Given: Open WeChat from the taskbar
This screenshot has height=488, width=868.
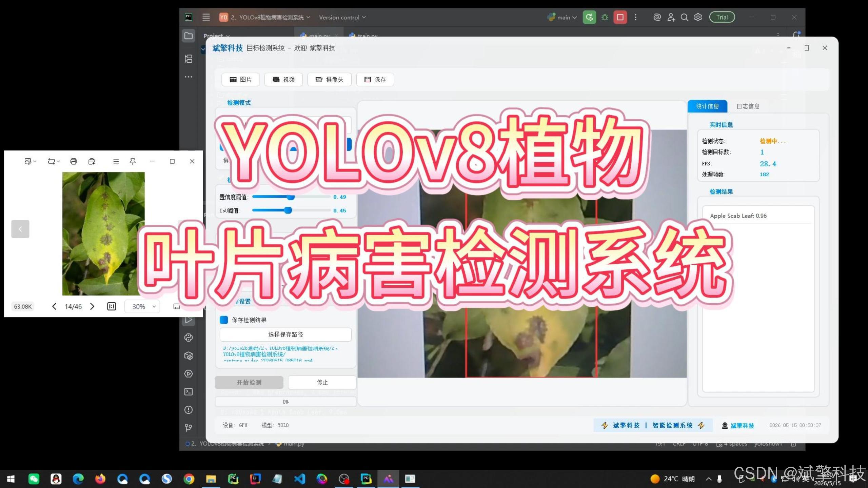Looking at the screenshot, I should point(34,479).
